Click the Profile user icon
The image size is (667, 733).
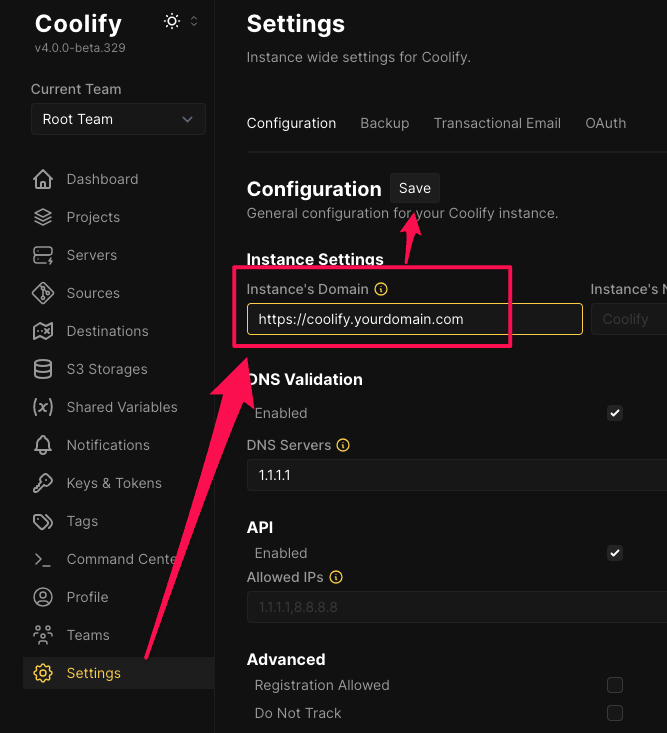click(x=43, y=597)
